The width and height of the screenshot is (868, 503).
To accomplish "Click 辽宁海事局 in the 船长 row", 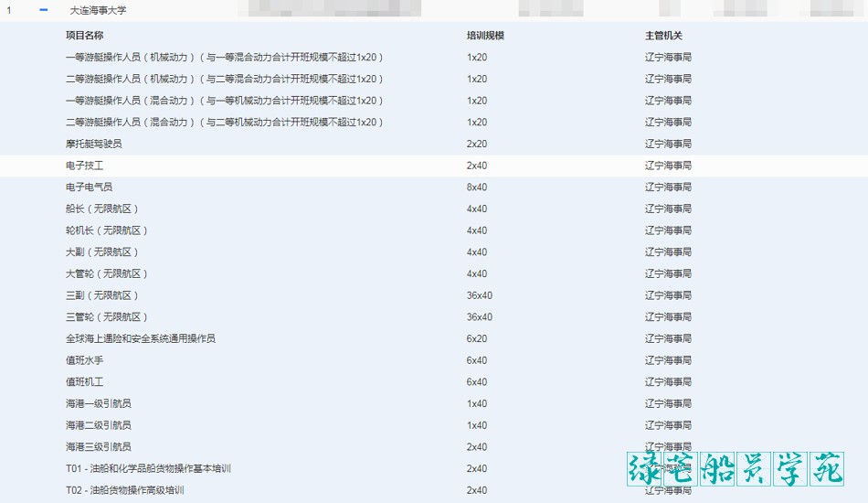I will [668, 209].
